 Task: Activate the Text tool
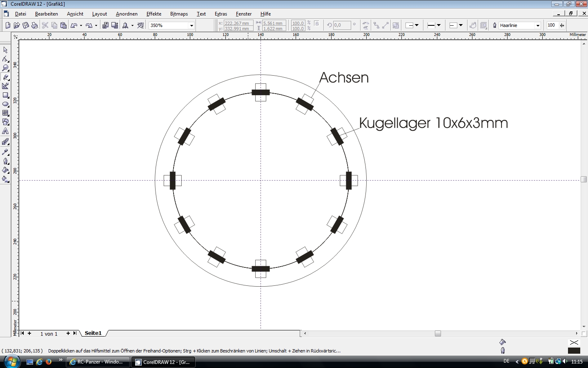(x=5, y=131)
